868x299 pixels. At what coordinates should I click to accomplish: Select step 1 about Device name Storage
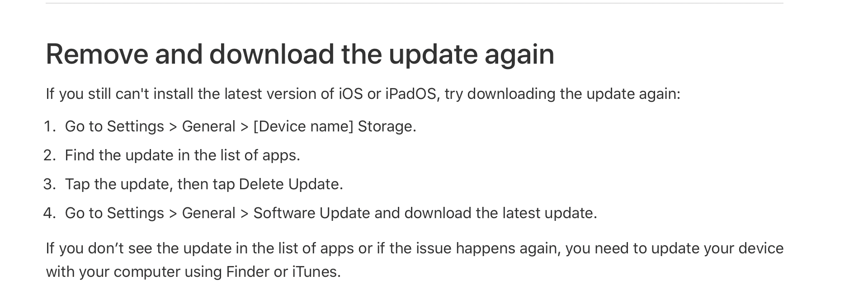tap(241, 126)
